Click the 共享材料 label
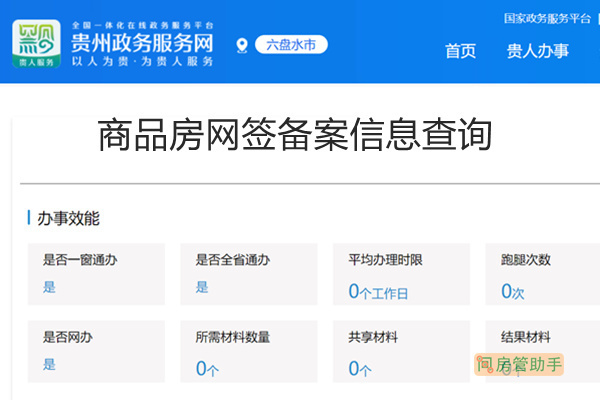Image resolution: width=600 pixels, height=400 pixels. pos(373,337)
